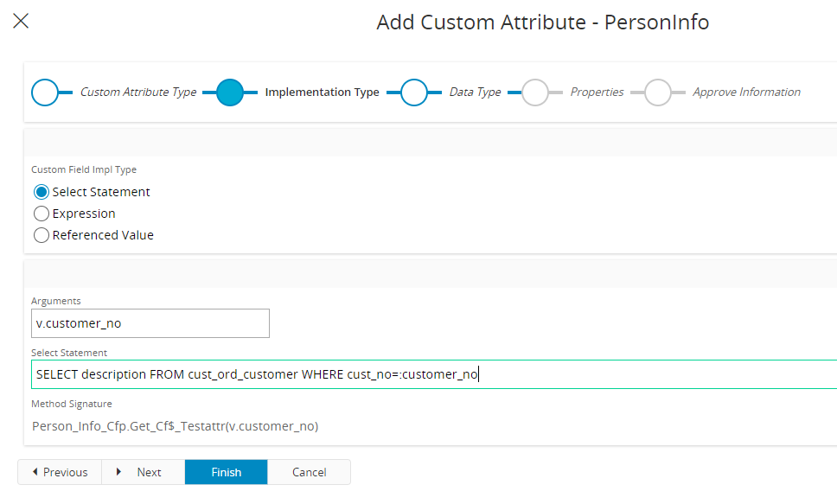Cancel the custom attribute creation
This screenshot has height=504, width=837.
[309, 472]
